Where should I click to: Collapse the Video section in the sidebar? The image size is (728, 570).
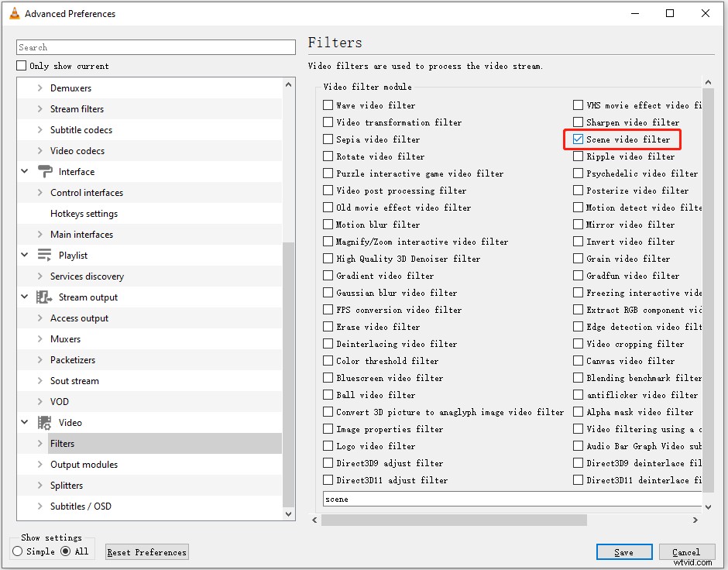pyautogui.click(x=23, y=422)
